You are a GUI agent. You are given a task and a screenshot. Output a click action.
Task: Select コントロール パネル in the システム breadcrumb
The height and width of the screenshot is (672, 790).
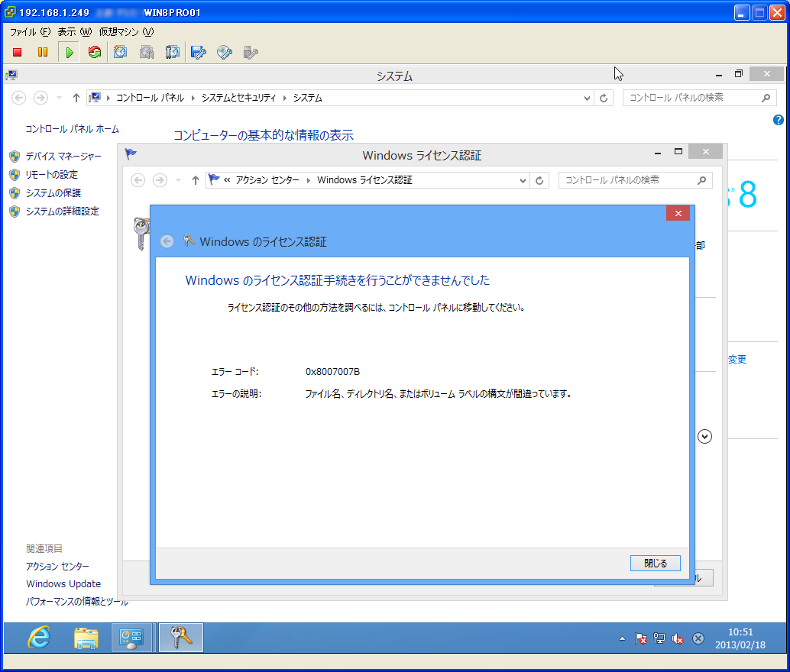151,98
